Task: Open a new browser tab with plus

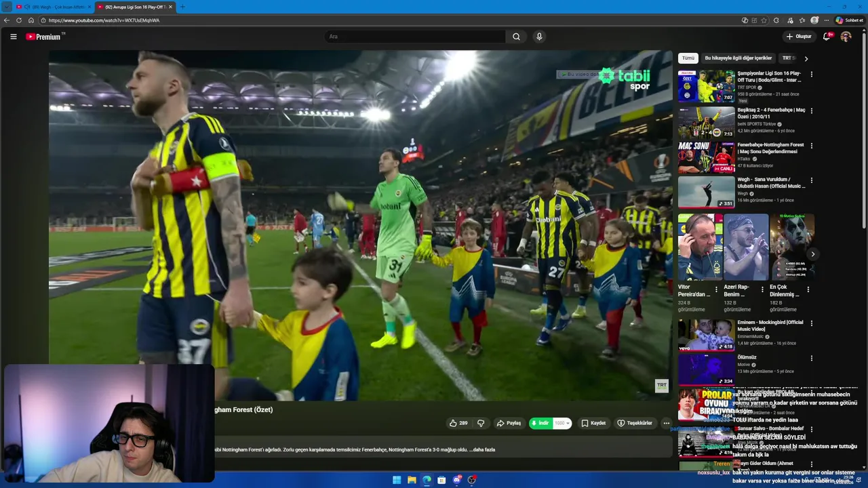Action: coord(182,7)
